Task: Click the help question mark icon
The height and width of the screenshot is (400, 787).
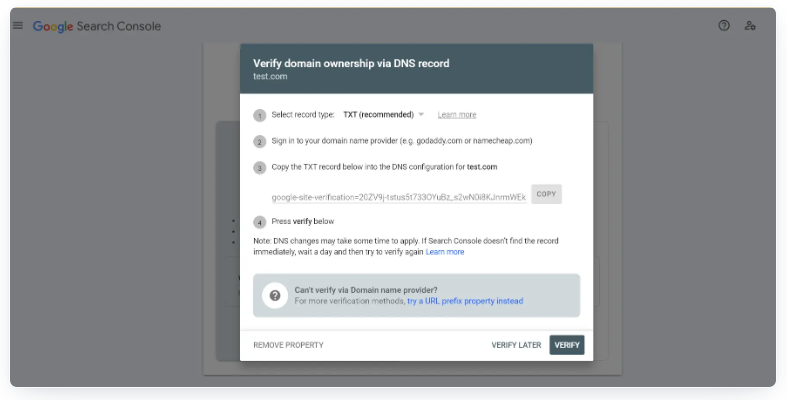Action: (724, 26)
